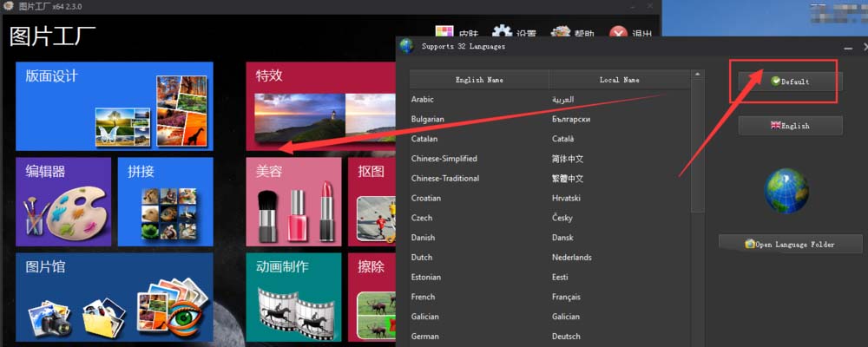Image resolution: width=868 pixels, height=347 pixels.
Task: Select the Estonian language row
Action: [x=550, y=278]
